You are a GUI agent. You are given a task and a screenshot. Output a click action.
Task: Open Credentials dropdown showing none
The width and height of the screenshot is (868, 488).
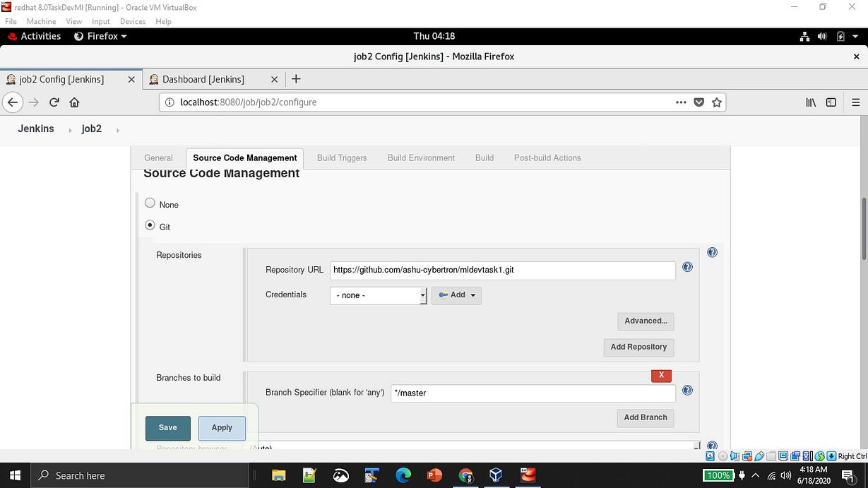pyautogui.click(x=378, y=295)
